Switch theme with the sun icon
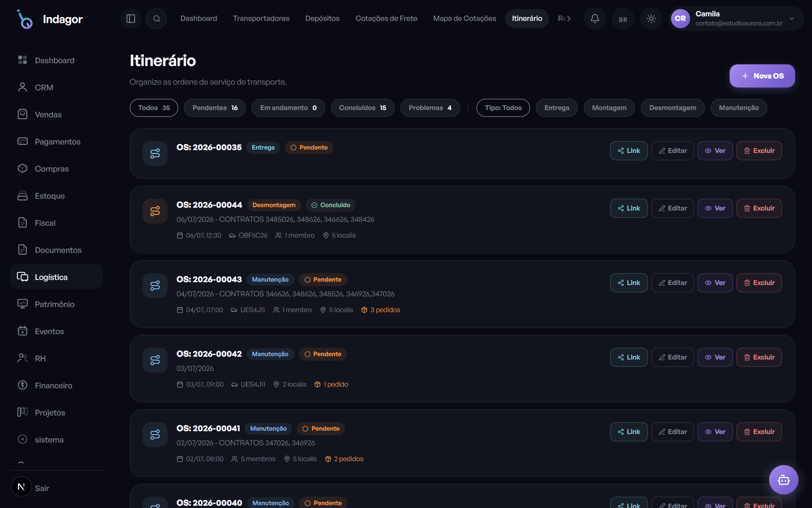This screenshot has height=508, width=812. pos(651,18)
